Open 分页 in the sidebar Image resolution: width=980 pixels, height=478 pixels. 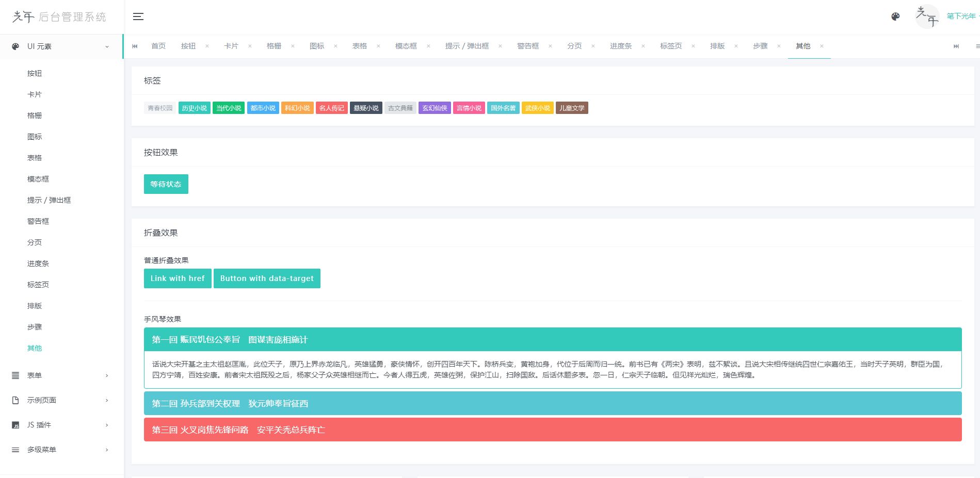point(35,242)
